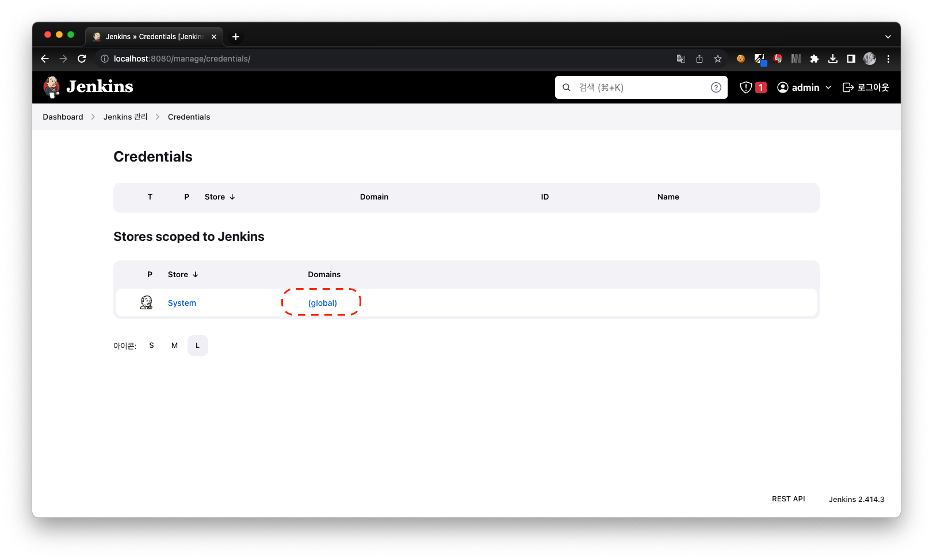Click the search help question mark icon
The height and width of the screenshot is (560, 933).
pos(716,87)
